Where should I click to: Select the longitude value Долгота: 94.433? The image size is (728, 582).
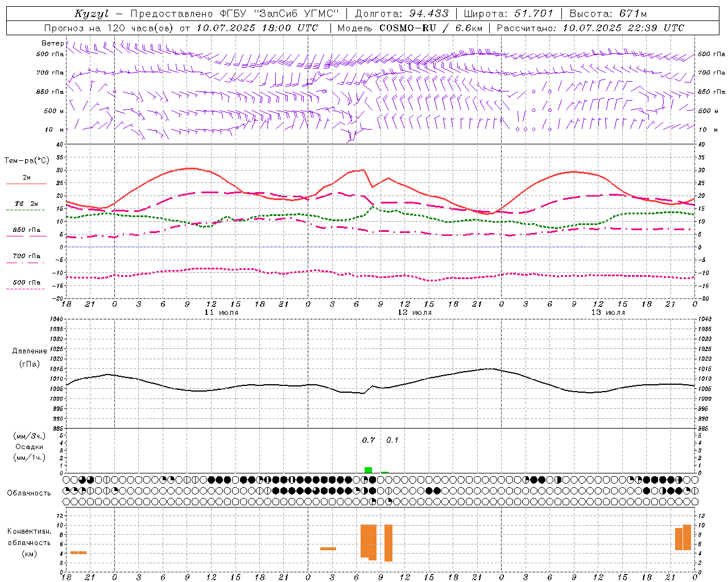coord(402,14)
